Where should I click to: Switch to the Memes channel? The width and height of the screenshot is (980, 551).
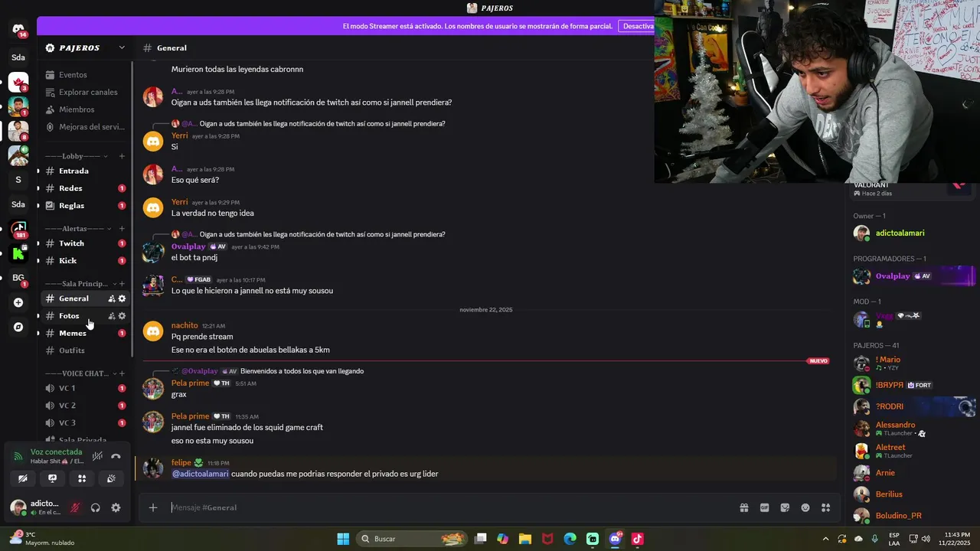[84, 333]
